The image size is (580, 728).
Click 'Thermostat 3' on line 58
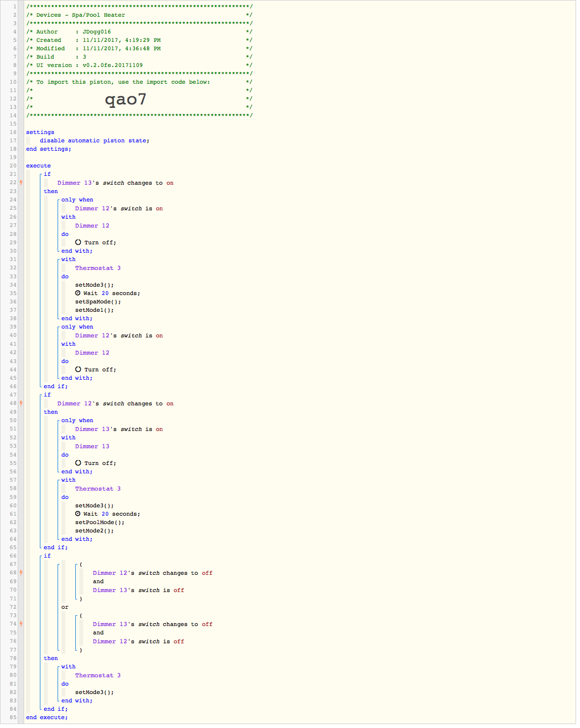coord(97,489)
